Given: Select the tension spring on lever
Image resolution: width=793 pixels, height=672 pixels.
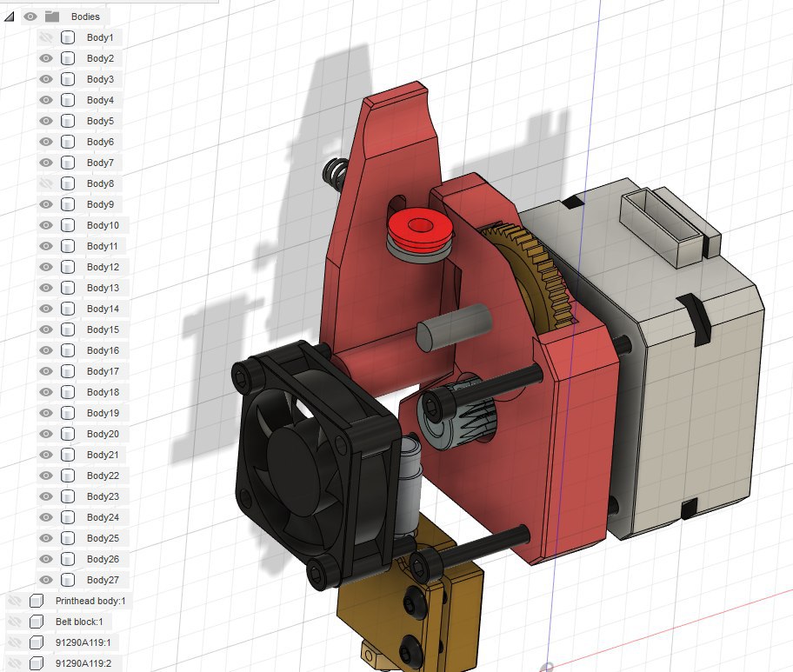Looking at the screenshot, I should point(335,172).
